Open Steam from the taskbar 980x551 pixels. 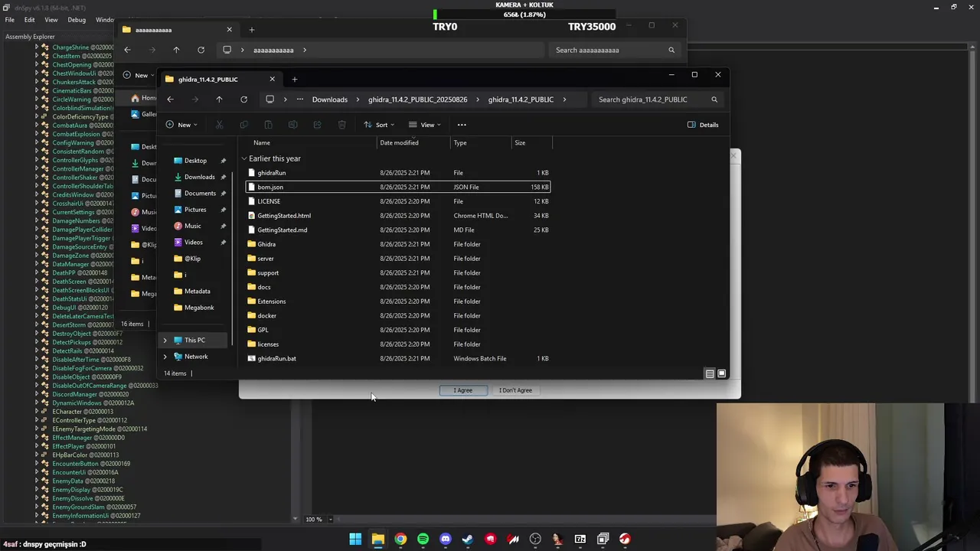pyautogui.click(x=468, y=540)
